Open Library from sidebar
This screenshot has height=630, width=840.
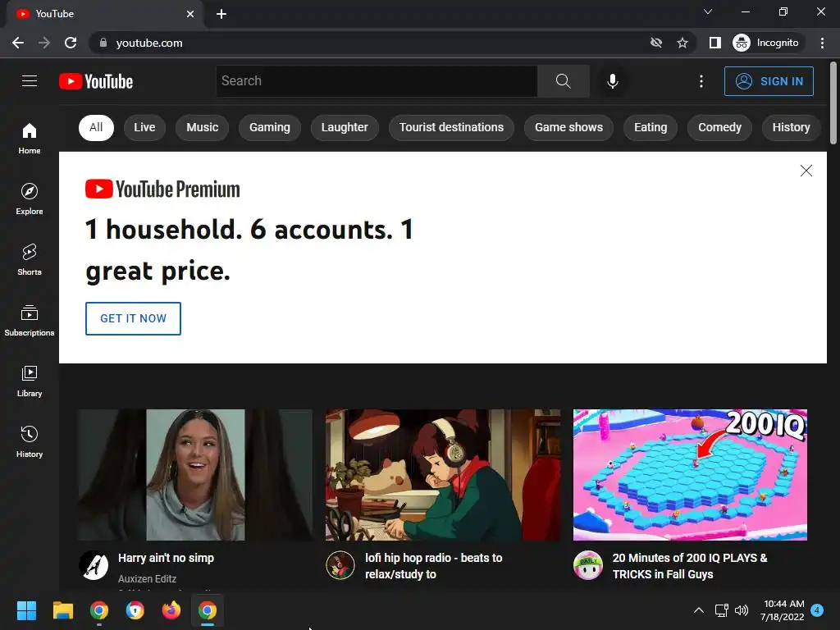pyautogui.click(x=30, y=381)
